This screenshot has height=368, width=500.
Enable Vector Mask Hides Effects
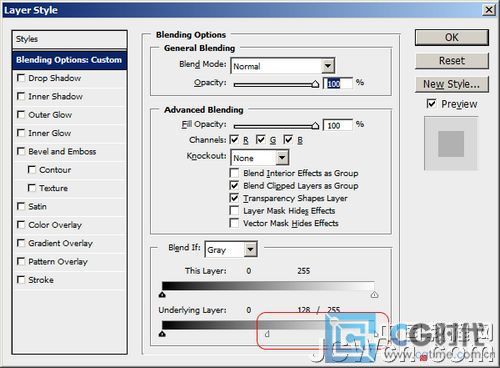(234, 223)
